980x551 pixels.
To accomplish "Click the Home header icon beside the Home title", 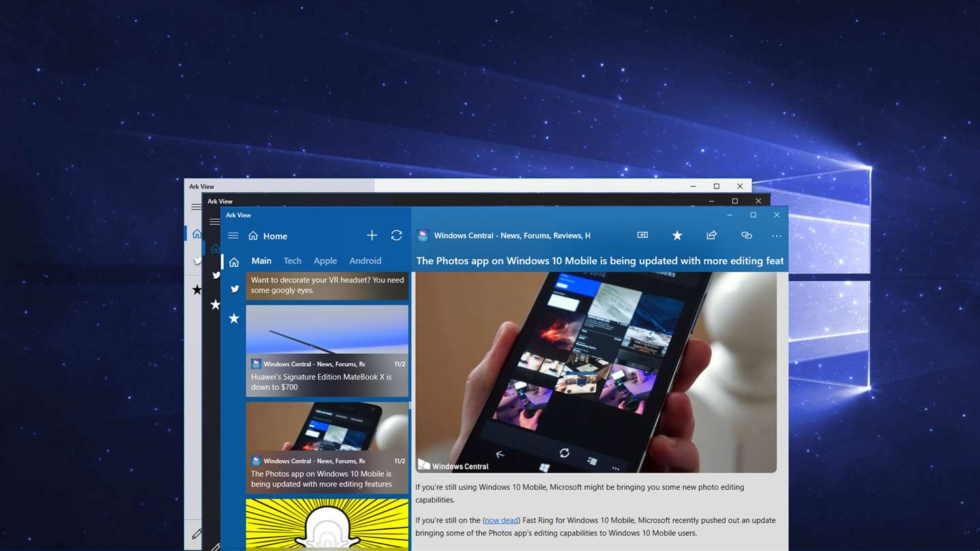I will pyautogui.click(x=253, y=235).
